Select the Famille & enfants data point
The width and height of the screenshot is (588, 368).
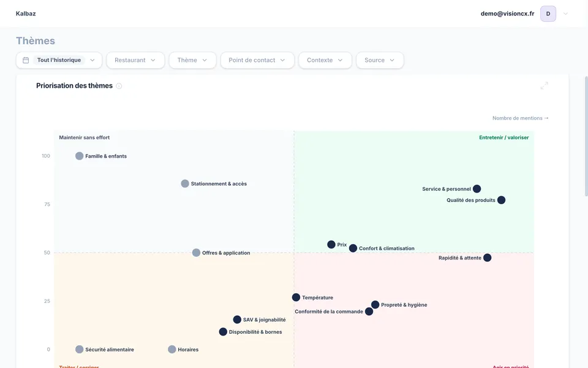click(79, 156)
